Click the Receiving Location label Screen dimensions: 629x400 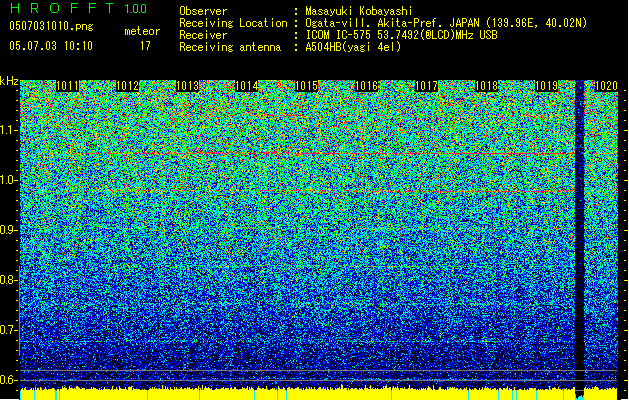click(x=233, y=23)
